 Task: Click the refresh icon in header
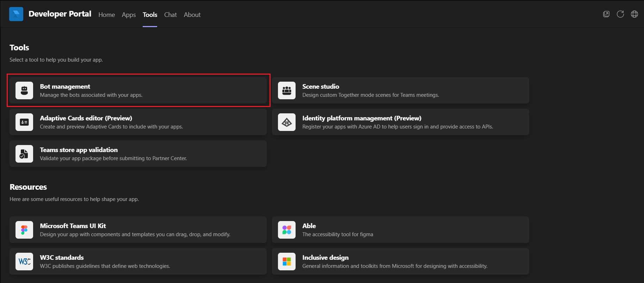(x=620, y=14)
